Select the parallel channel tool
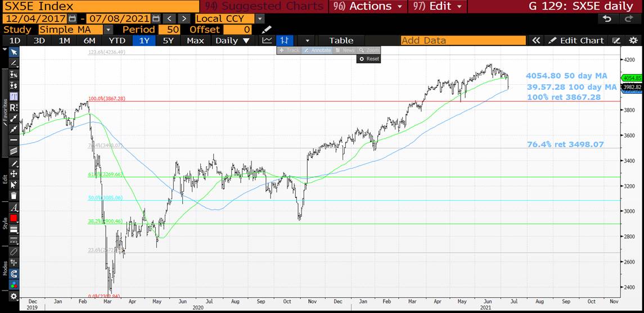This screenshot has height=313, width=644. pos(13,151)
